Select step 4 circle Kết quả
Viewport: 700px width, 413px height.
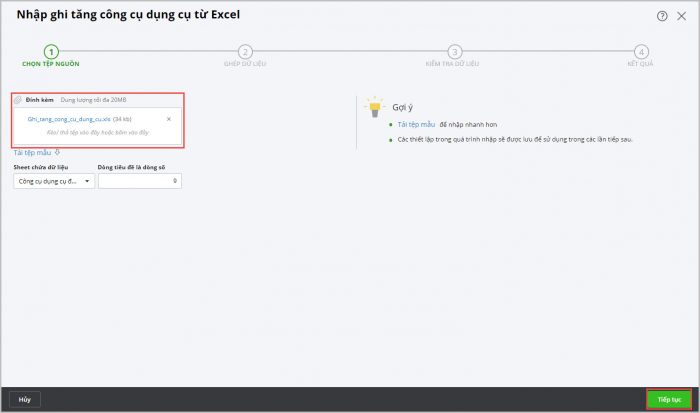point(641,51)
